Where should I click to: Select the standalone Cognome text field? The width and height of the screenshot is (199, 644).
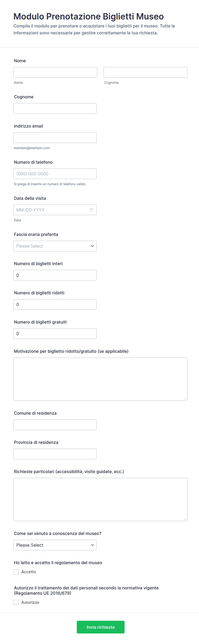pyautogui.click(x=55, y=109)
